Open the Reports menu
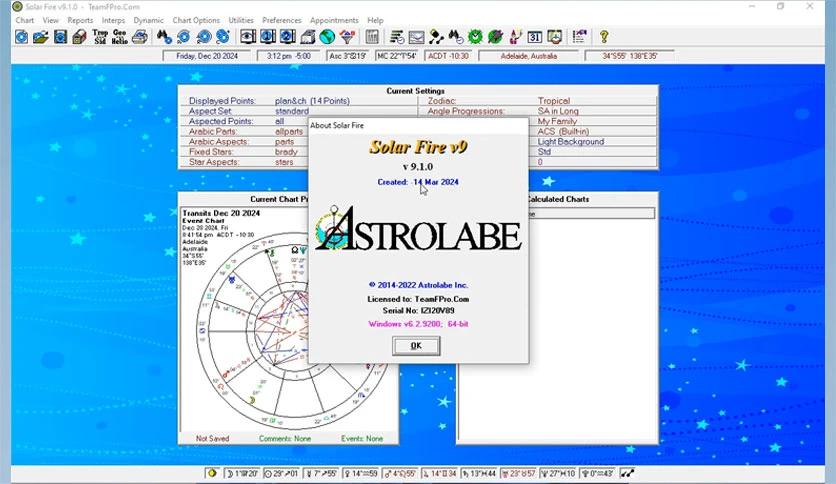Screen dimensions: 836x484 click(x=80, y=20)
